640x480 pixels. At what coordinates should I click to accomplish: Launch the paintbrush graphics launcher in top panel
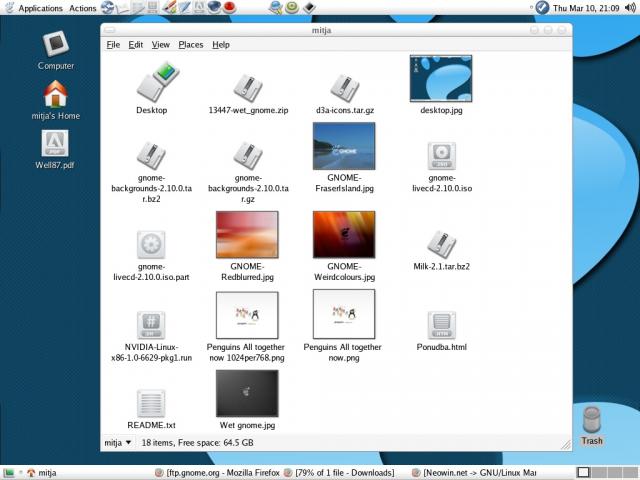coord(169,7)
